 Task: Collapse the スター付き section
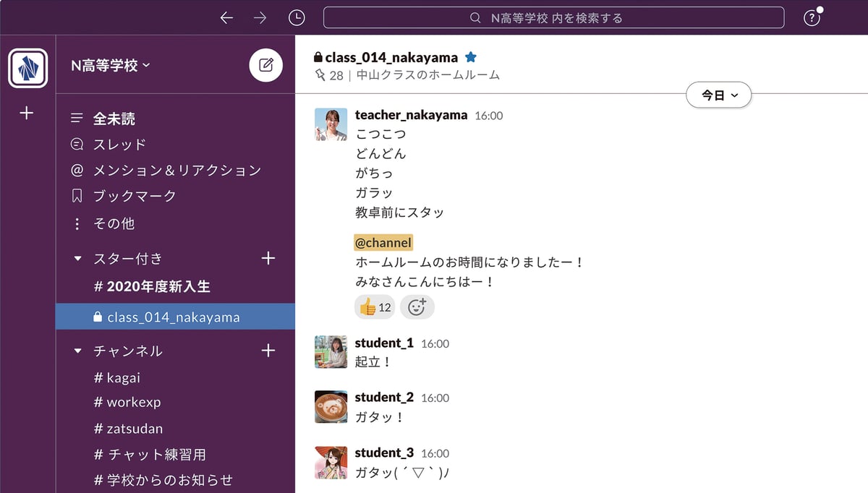click(78, 259)
